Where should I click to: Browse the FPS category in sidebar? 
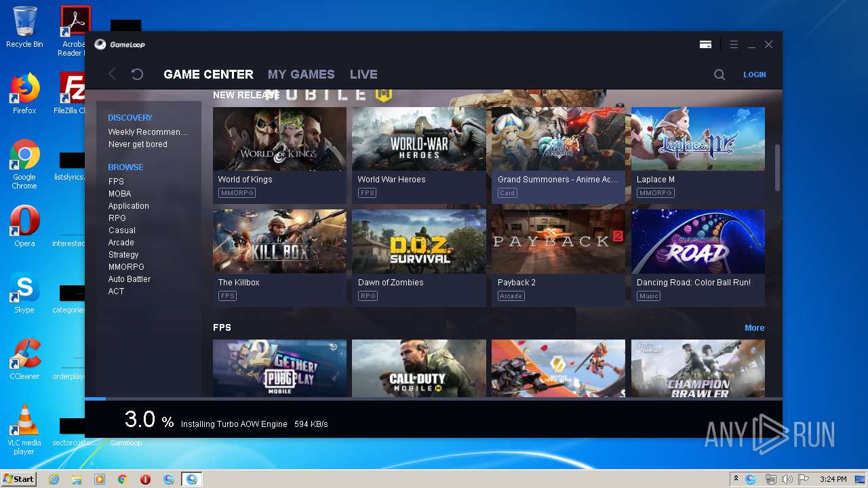point(116,182)
